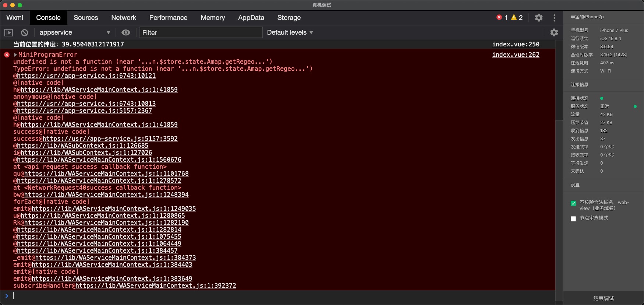Open the Default levels dropdown
Viewport: 644px width, 305px height.
coord(290,33)
